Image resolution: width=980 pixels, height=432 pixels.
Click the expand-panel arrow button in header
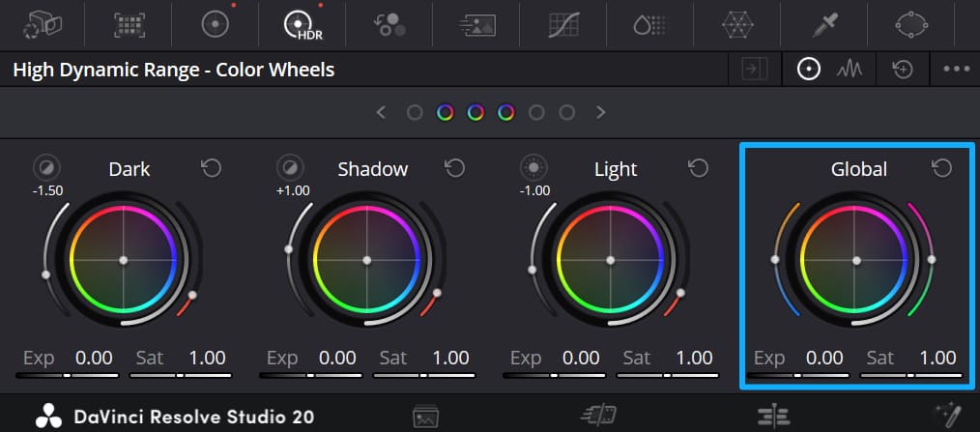[x=755, y=70]
